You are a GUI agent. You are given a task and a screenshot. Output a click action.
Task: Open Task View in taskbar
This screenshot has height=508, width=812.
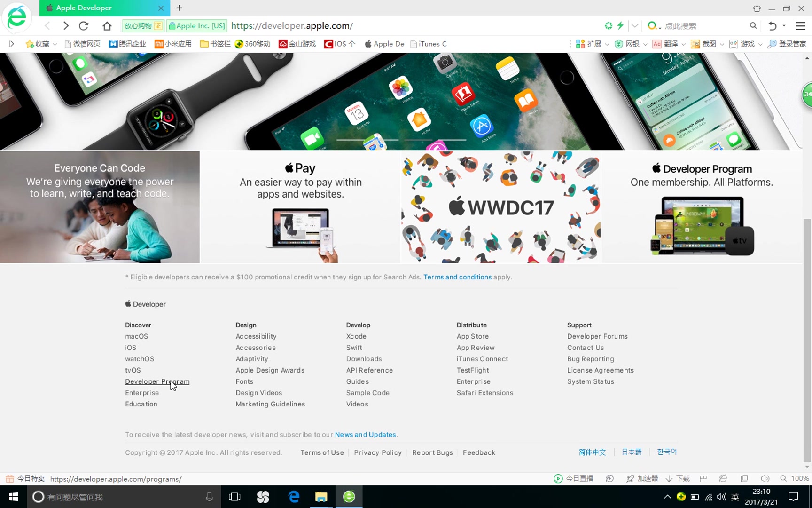coord(234,497)
